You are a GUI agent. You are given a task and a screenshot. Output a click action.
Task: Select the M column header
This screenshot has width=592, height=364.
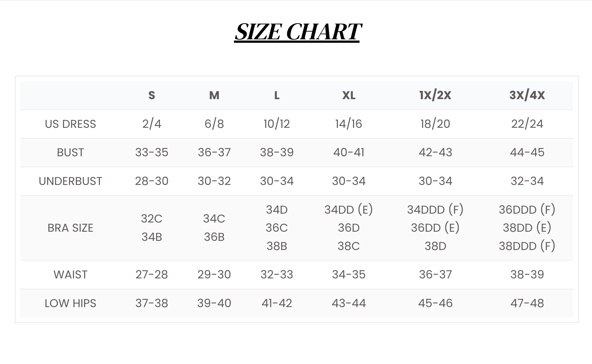click(x=214, y=95)
